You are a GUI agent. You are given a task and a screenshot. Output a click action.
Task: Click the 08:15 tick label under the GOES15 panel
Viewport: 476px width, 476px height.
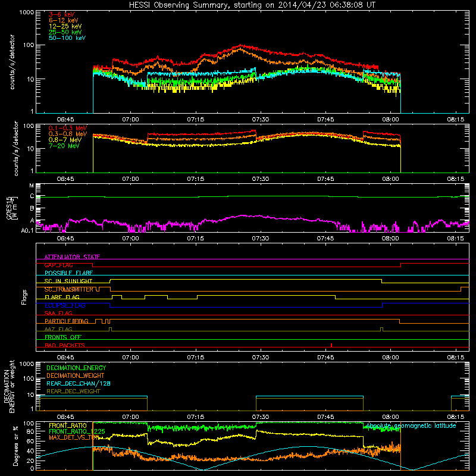tap(455, 239)
